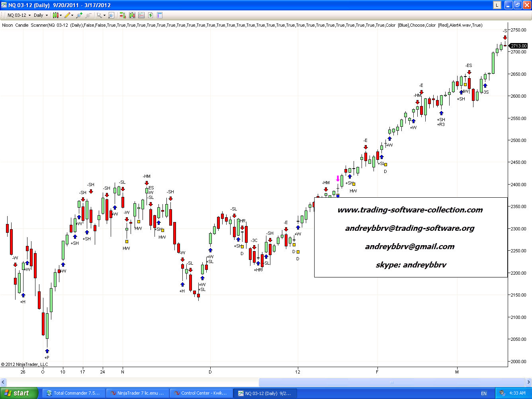Select the arrow cursor pointer tool

pyautogui.click(x=99, y=15)
